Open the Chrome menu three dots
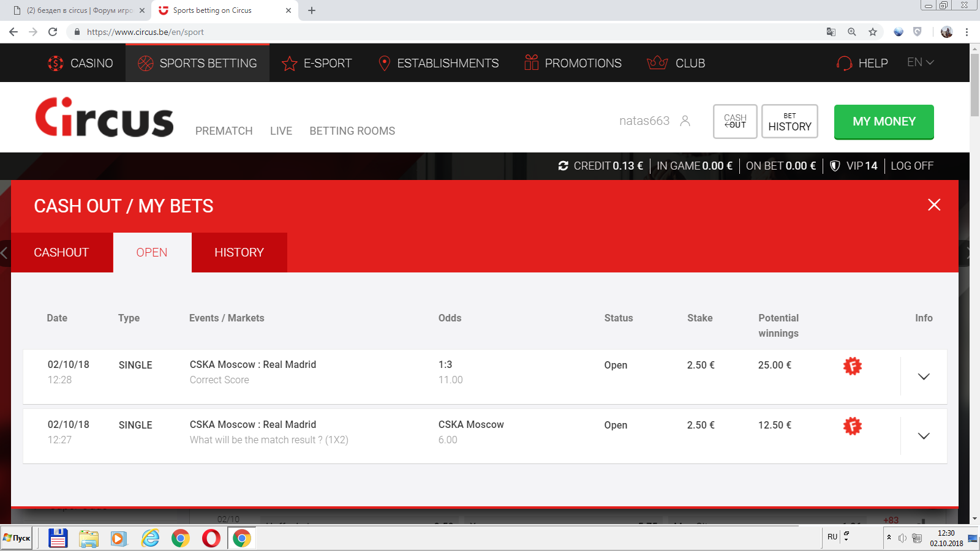Screen dimensions: 980x551 (x=967, y=32)
